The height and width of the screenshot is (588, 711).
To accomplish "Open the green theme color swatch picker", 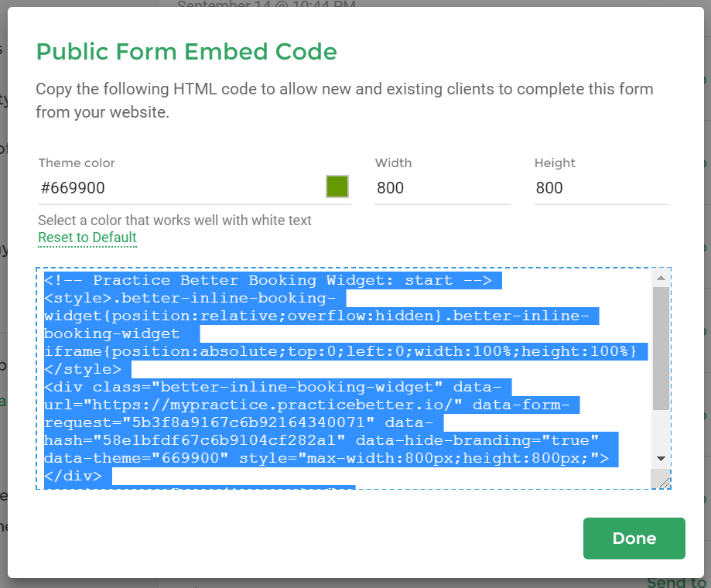I will click(337, 186).
